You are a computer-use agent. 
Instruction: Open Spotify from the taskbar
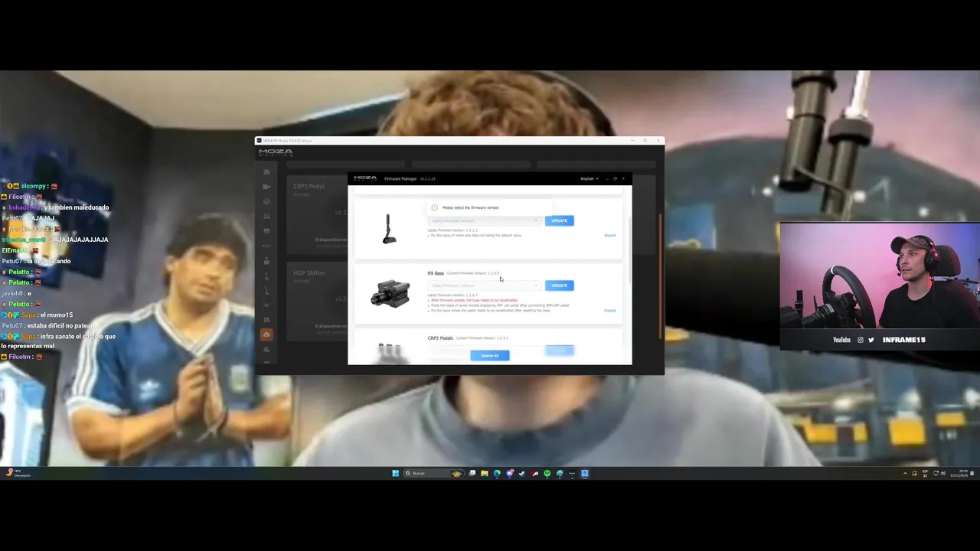coord(547,473)
